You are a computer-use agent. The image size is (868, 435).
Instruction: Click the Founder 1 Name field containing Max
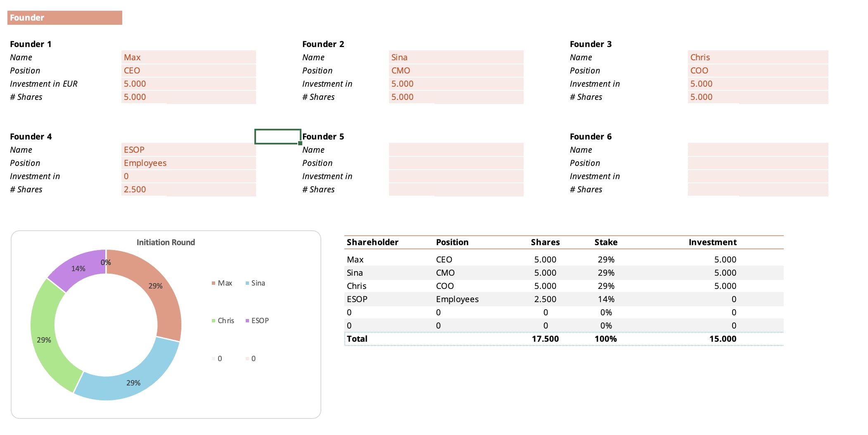[x=188, y=57]
